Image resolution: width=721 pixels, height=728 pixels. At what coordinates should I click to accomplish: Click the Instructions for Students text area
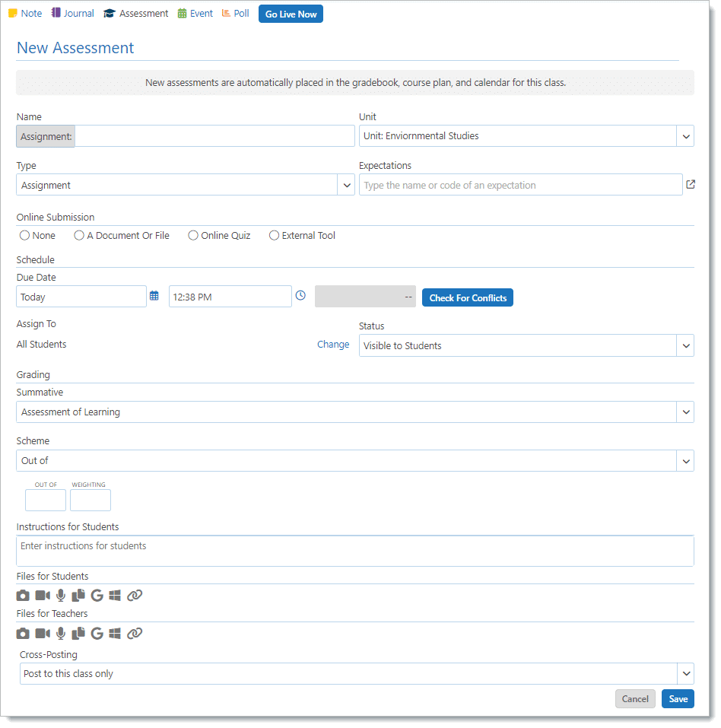click(x=355, y=552)
